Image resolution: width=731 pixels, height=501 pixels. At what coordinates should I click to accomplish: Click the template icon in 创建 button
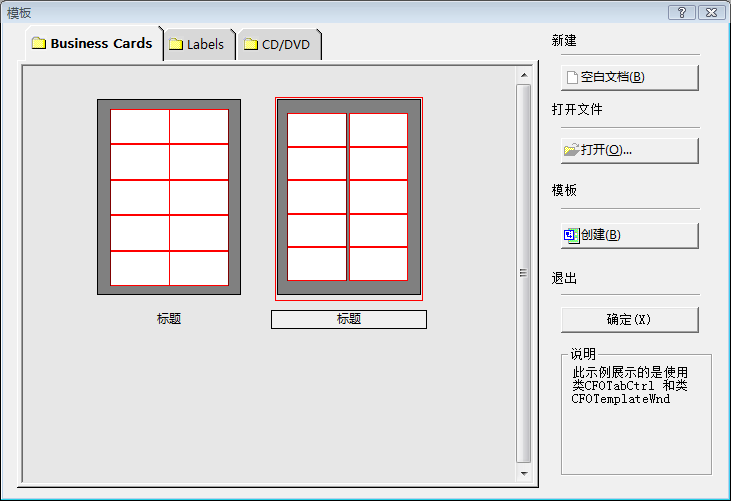point(571,235)
